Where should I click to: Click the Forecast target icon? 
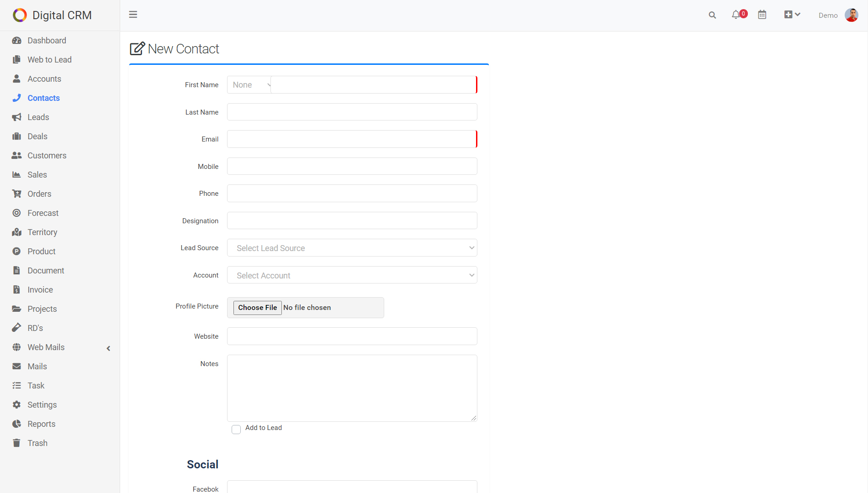17,213
